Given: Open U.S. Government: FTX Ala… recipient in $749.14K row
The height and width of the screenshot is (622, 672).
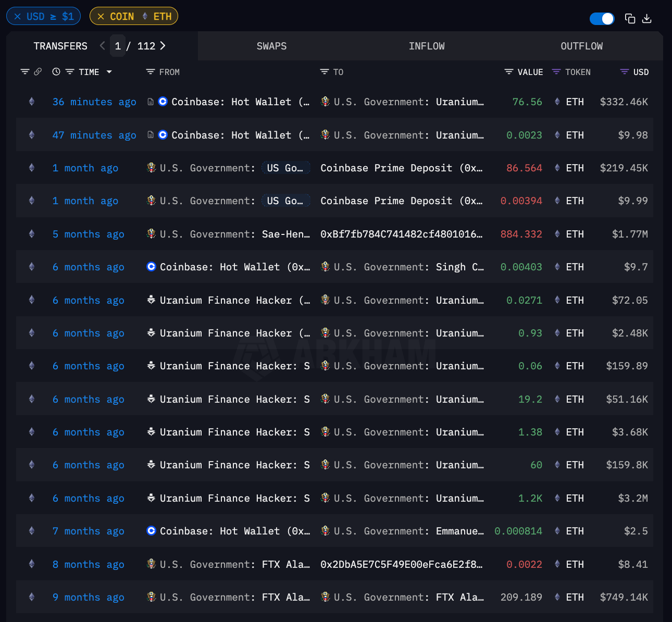Looking at the screenshot, I should click(x=409, y=598).
